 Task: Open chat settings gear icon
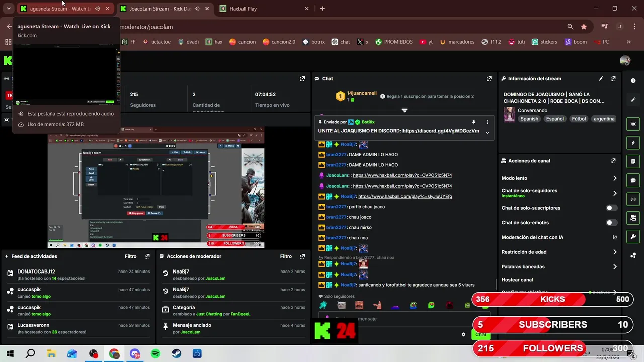pyautogui.click(x=463, y=334)
